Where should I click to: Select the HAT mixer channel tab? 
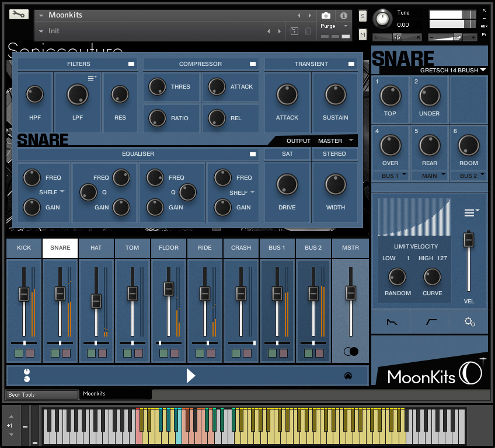click(96, 248)
